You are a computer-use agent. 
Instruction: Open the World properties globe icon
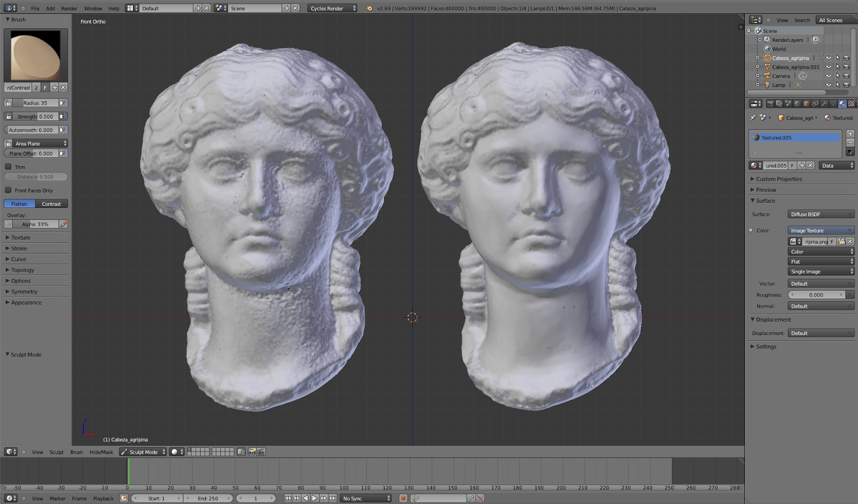[797, 103]
